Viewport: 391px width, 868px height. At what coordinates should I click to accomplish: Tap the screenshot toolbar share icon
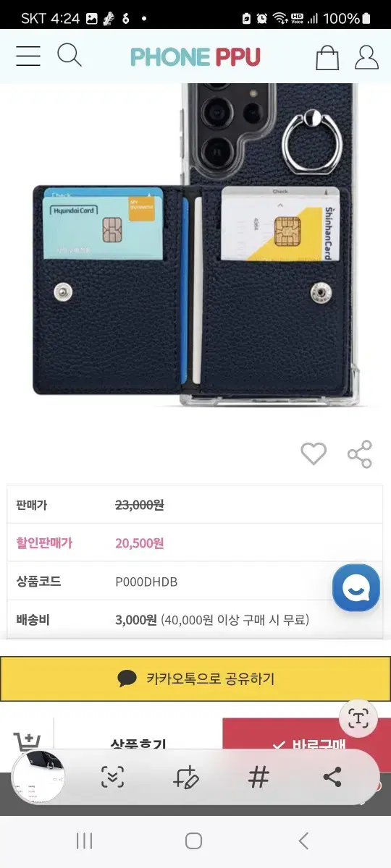pyautogui.click(x=332, y=778)
